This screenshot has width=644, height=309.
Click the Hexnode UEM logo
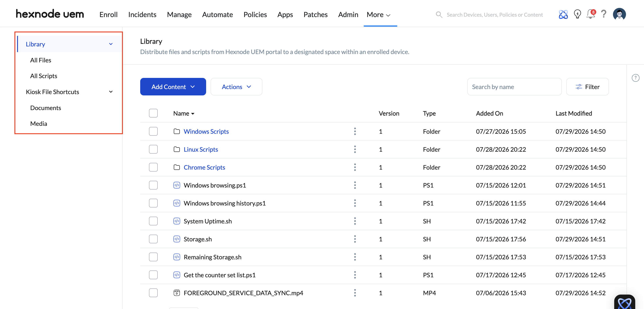point(50,14)
